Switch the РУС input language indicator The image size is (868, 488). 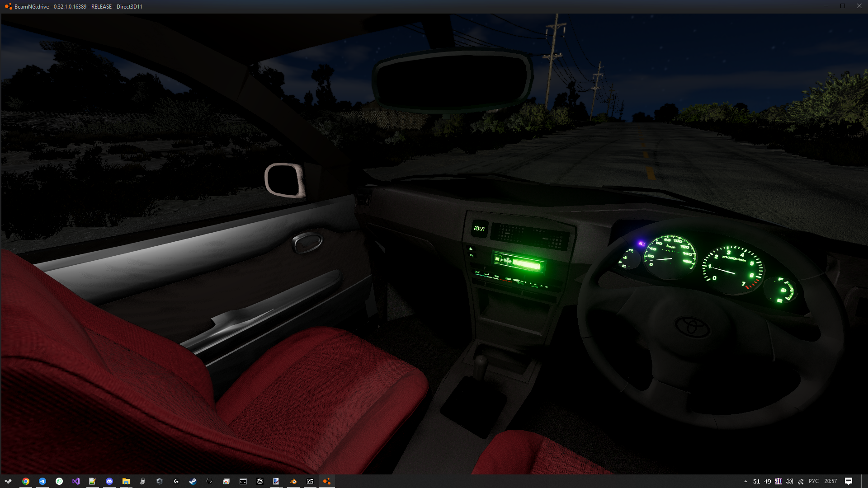point(813,481)
